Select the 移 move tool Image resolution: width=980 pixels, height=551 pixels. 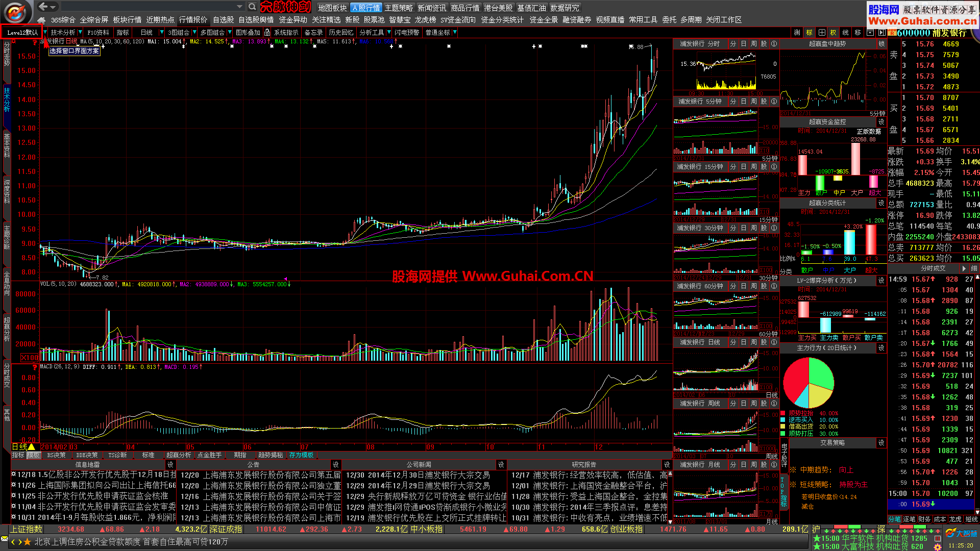coord(858,32)
